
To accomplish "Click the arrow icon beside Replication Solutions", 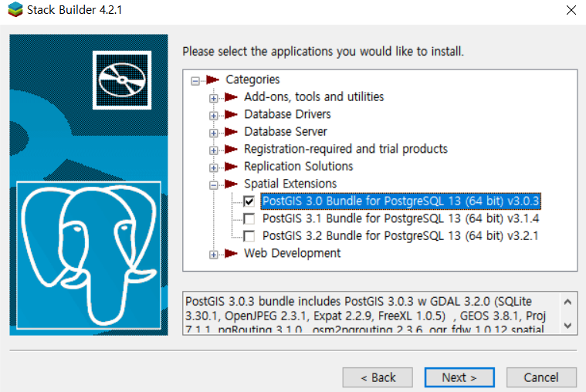I will tap(231, 167).
